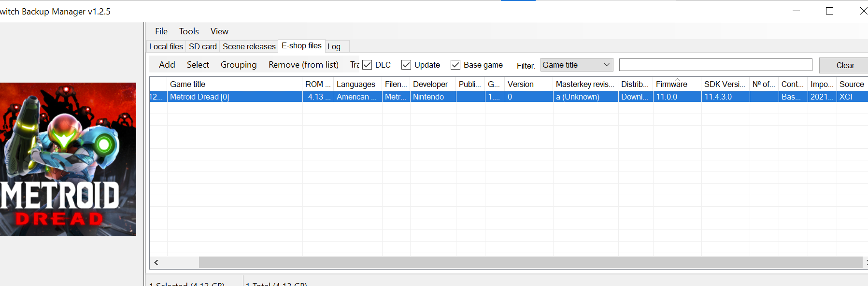Image resolution: width=868 pixels, height=286 pixels.
Task: Switch to the Scene releases tab
Action: [x=249, y=46]
